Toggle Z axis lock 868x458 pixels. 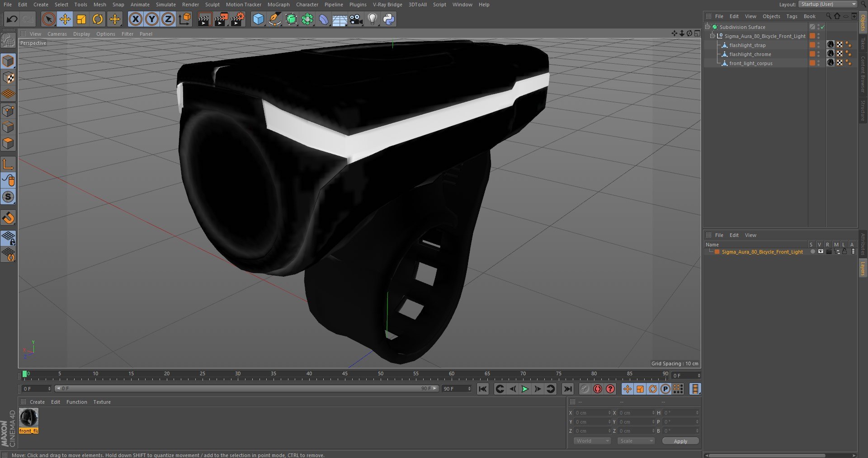[168, 19]
